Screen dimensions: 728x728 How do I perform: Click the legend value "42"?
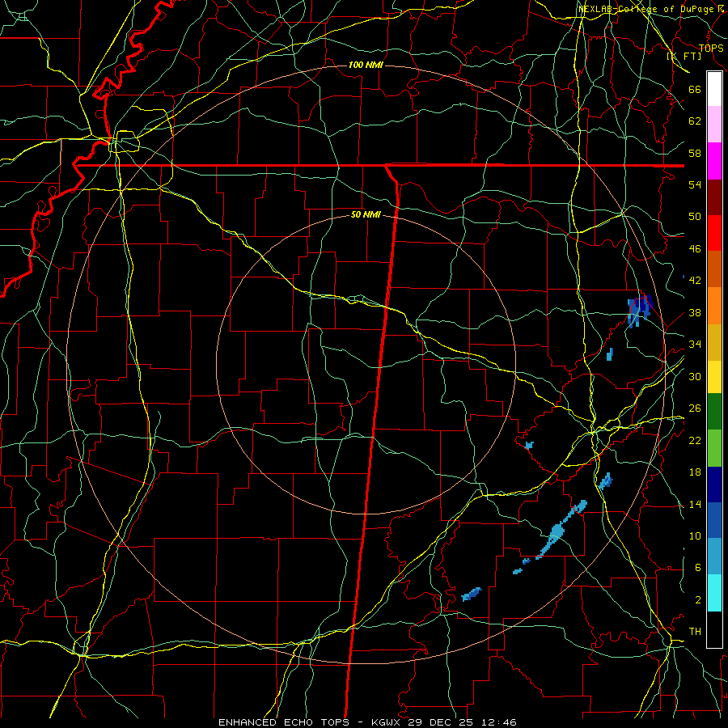695,280
